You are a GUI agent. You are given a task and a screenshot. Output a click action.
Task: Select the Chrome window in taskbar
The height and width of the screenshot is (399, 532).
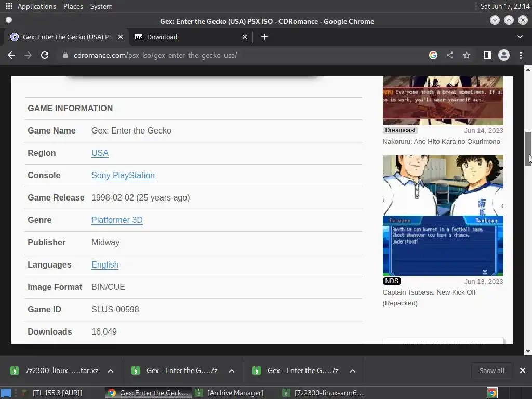pos(148,393)
